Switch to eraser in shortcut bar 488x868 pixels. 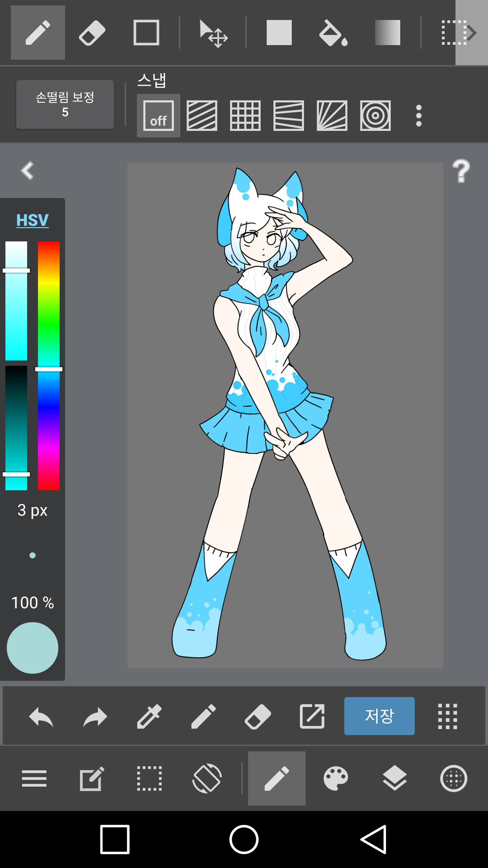point(258,717)
